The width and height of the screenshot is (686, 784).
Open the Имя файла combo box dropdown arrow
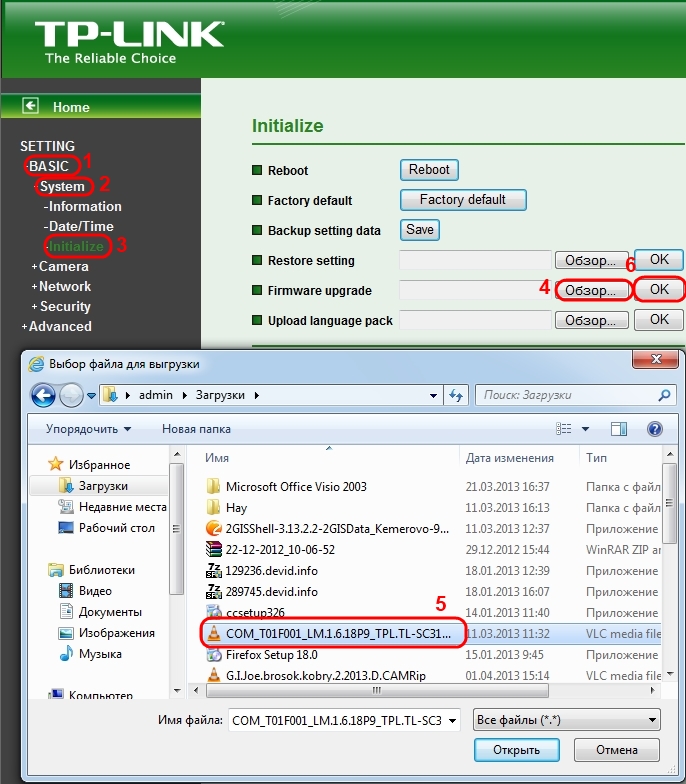(452, 720)
